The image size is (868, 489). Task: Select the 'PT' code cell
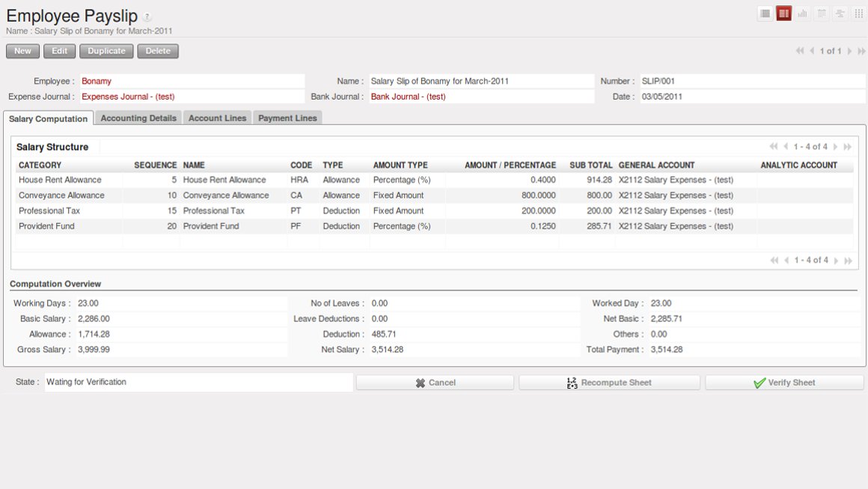point(296,211)
